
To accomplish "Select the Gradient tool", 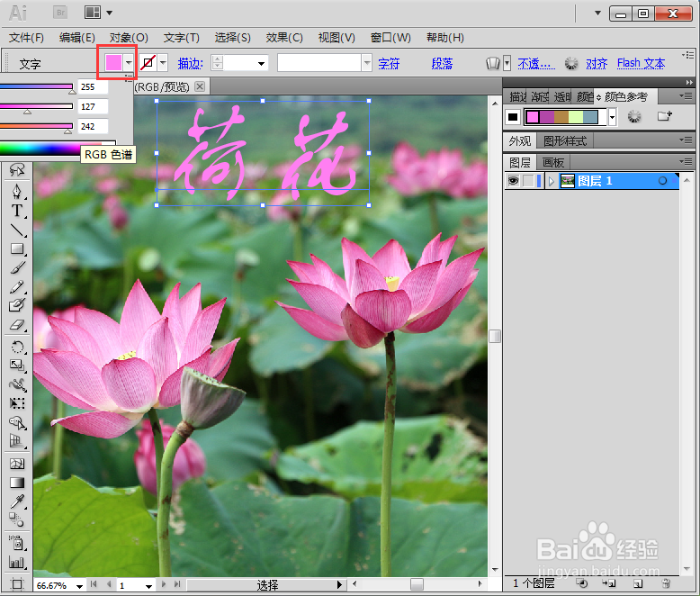I will (x=17, y=483).
